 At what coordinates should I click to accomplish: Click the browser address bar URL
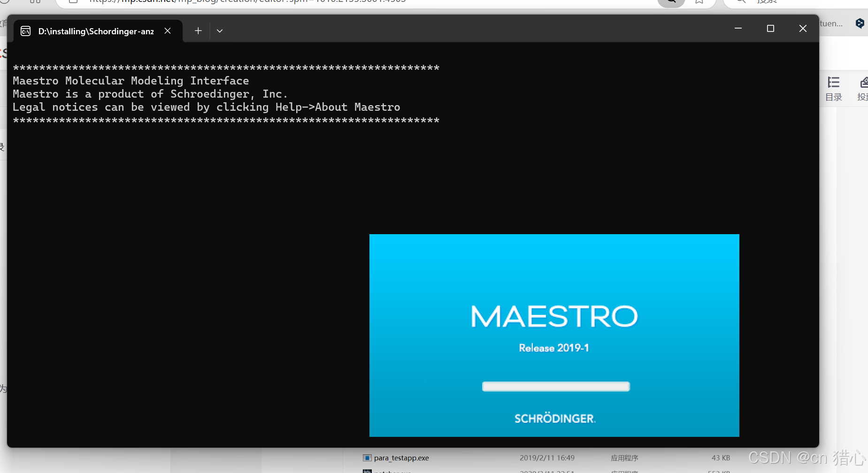coord(247,1)
